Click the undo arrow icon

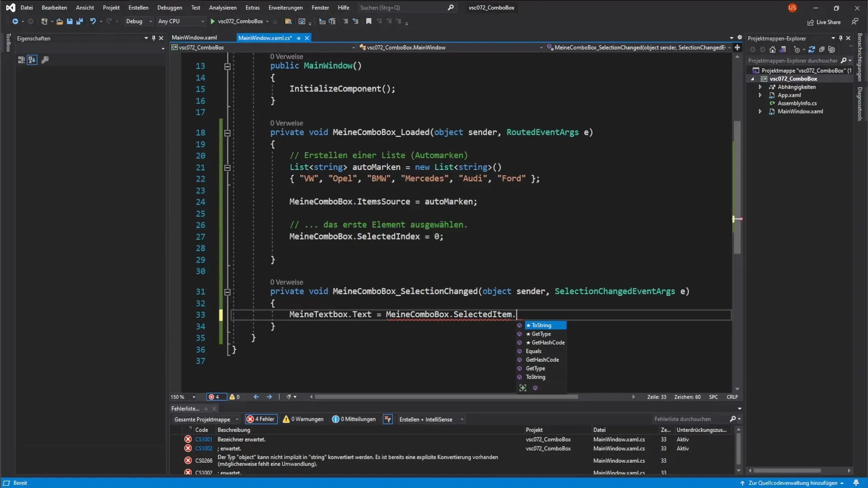93,21
